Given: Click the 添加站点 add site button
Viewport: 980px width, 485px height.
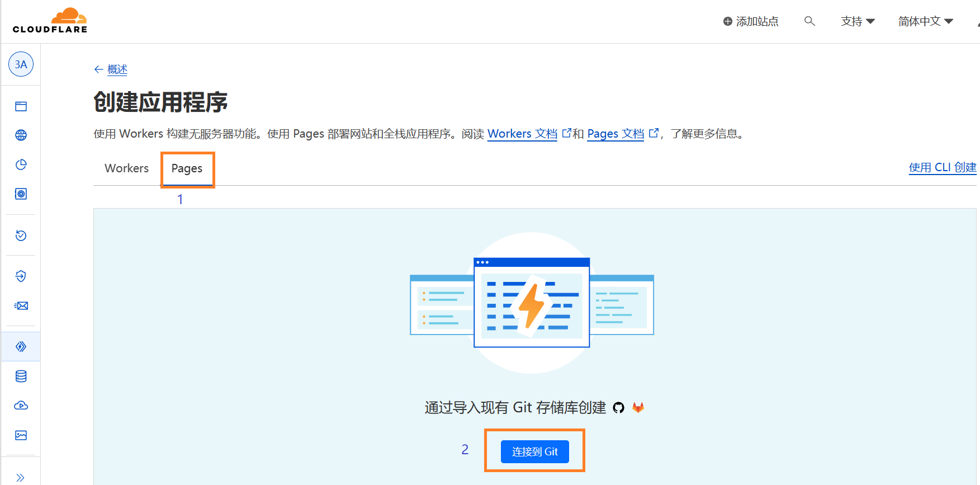Looking at the screenshot, I should 751,21.
